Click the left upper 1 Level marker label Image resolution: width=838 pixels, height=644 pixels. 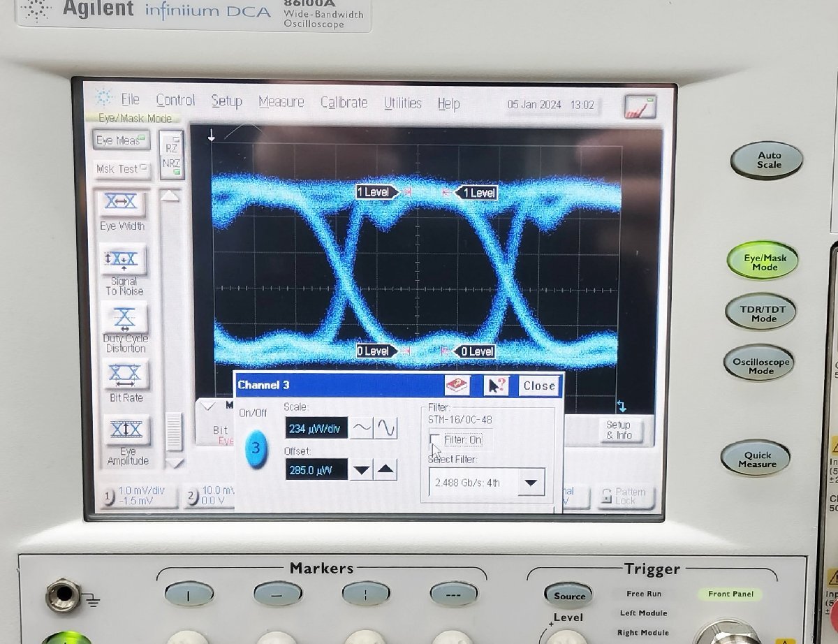(x=377, y=192)
